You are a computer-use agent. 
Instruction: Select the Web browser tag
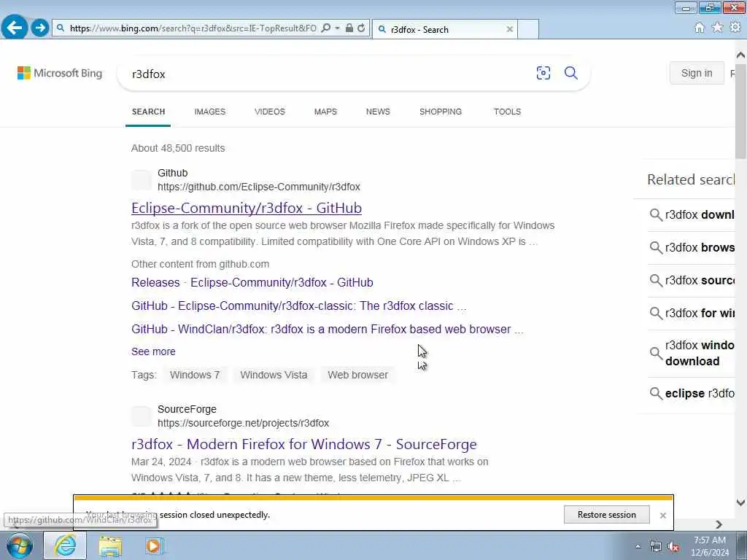click(357, 375)
